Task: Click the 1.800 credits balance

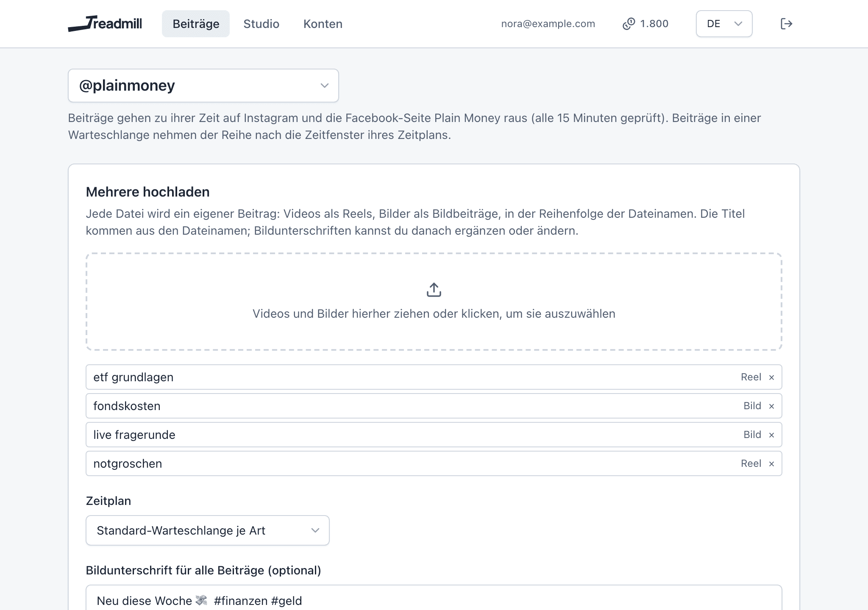Action: 654,24
